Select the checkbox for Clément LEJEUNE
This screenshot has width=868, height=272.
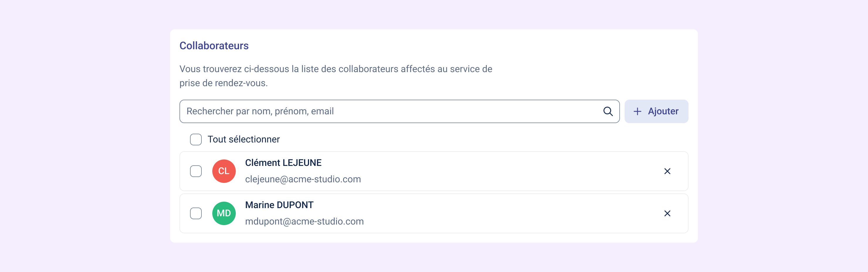tap(196, 171)
